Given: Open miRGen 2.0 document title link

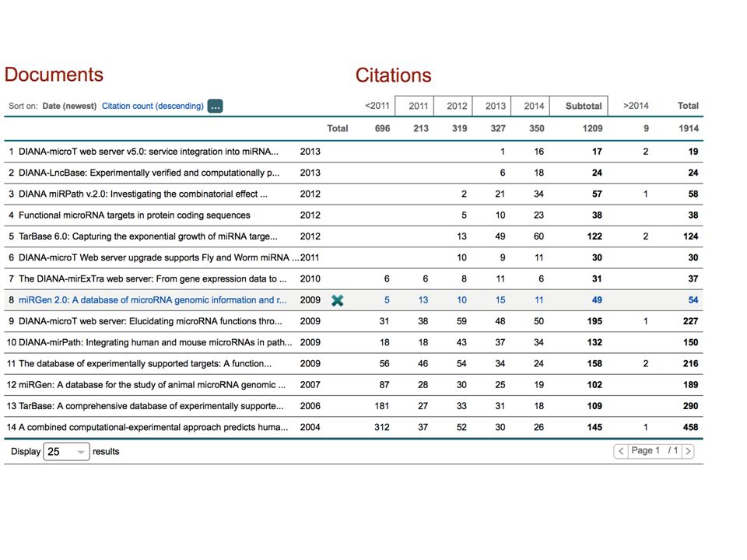Looking at the screenshot, I should (153, 300).
